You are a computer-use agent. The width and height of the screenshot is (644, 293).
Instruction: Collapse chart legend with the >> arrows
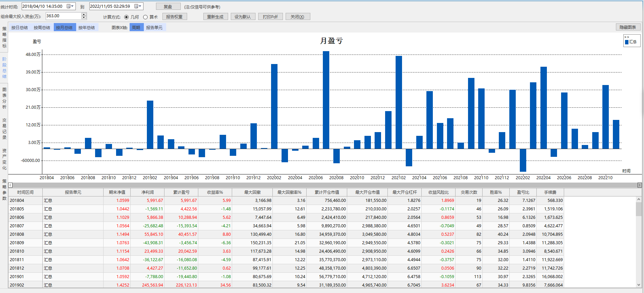coord(627,37)
